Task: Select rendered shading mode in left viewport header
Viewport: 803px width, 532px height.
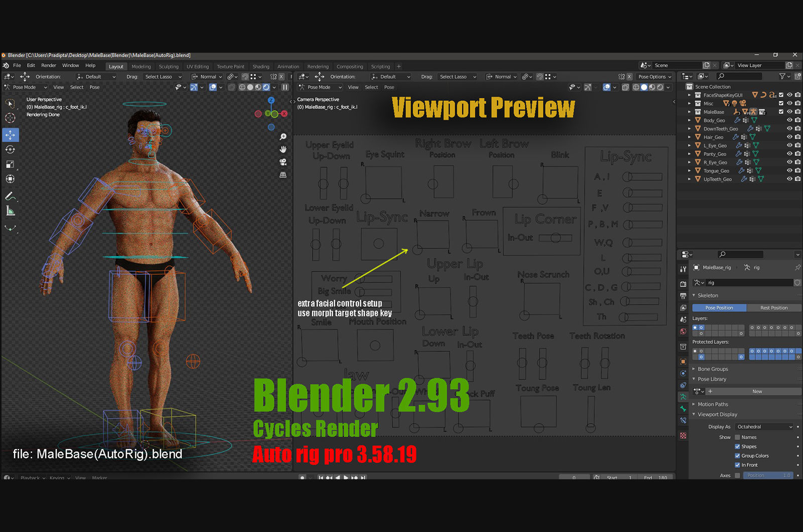Action: point(266,87)
